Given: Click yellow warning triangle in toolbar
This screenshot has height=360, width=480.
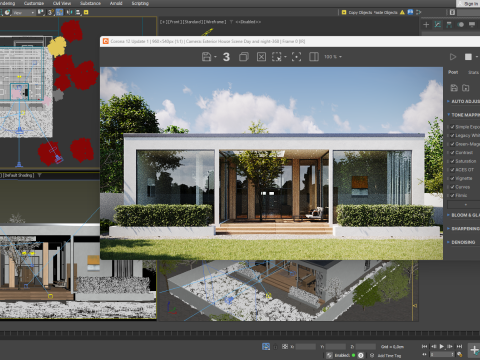Looking at the screenshot, I should 402,12.
